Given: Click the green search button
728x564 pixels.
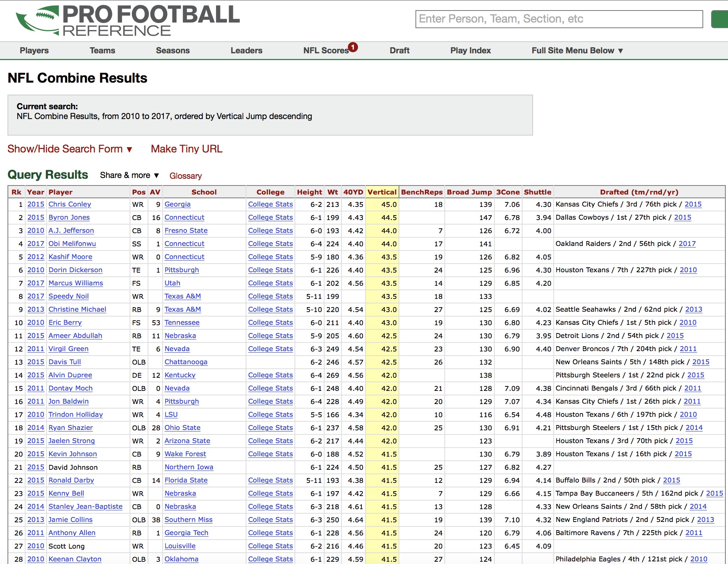Looking at the screenshot, I should point(720,19).
